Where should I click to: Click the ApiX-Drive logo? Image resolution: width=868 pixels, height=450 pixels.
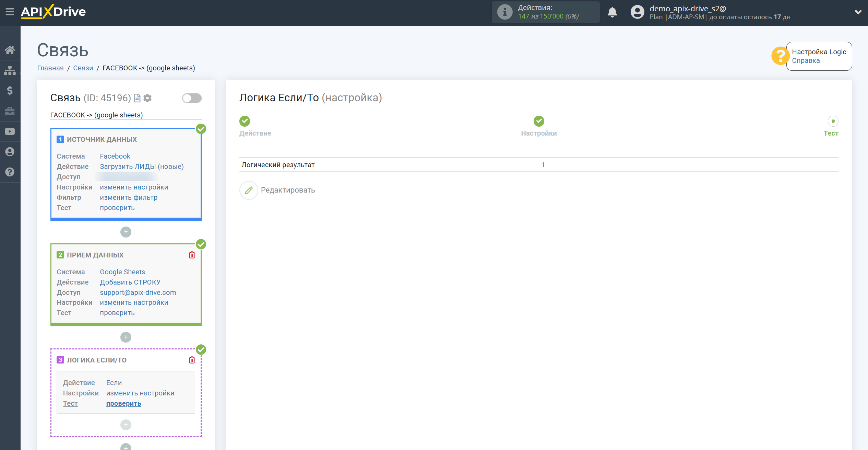click(53, 12)
